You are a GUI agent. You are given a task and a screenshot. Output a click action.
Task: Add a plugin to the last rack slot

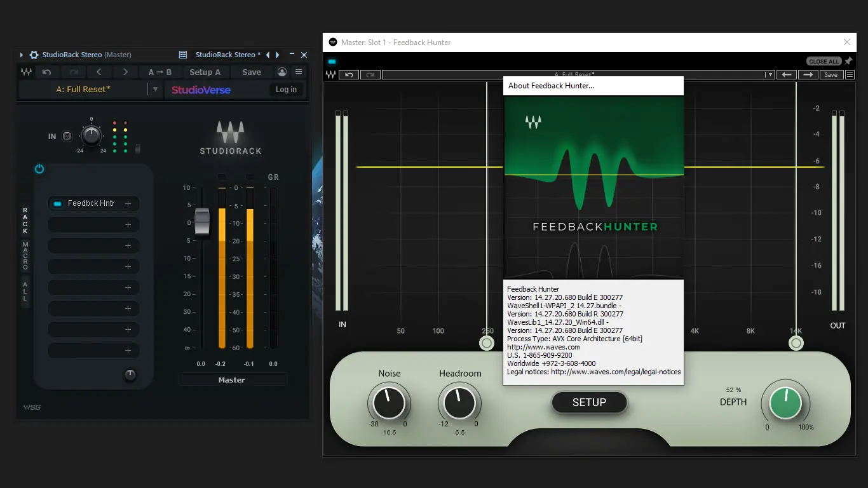click(x=128, y=351)
